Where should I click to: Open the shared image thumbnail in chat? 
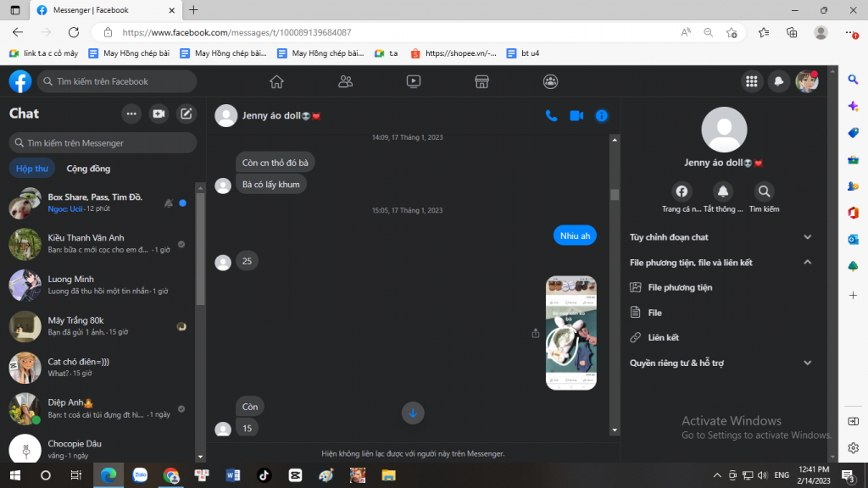coord(570,333)
